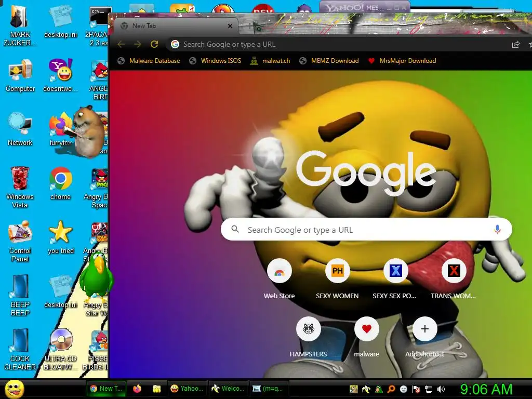
Task: Open the malware heart shortcut tile
Action: (x=366, y=337)
